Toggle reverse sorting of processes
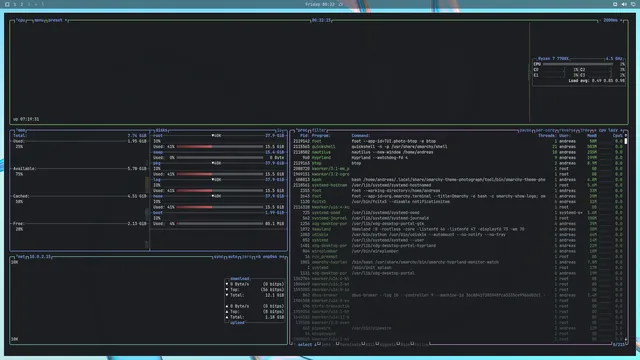Screen dimensions: 640x360 (x=567, y=130)
